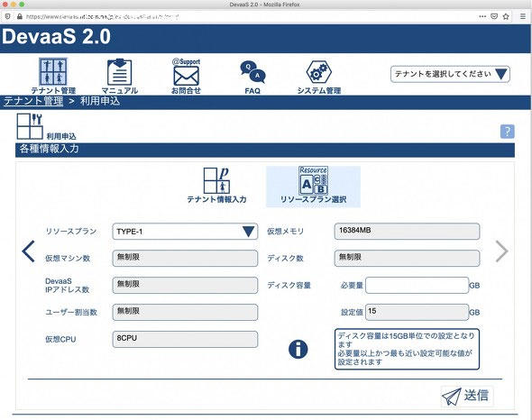Click the 利用申込 breadcrumb text
This screenshot has width=532, height=420.
(100, 101)
